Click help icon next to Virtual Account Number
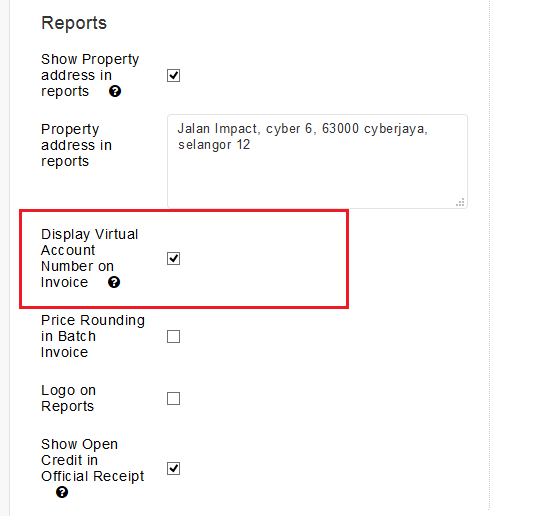The image size is (535, 516). [x=114, y=282]
